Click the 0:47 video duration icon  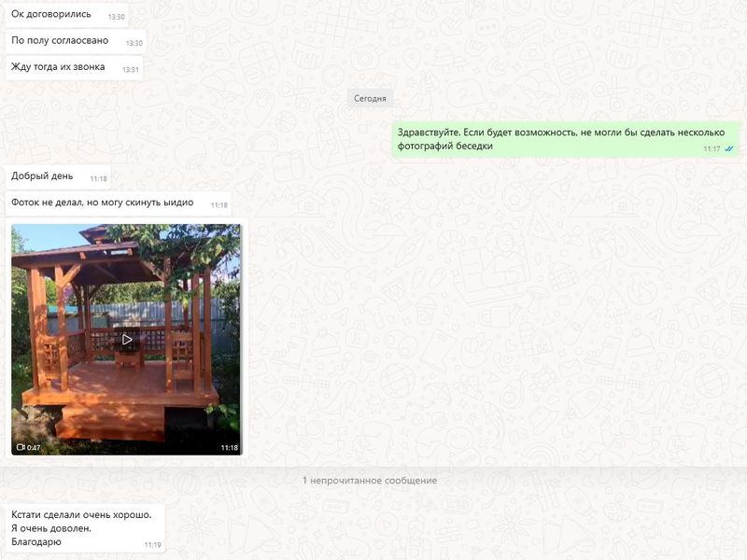21,447
